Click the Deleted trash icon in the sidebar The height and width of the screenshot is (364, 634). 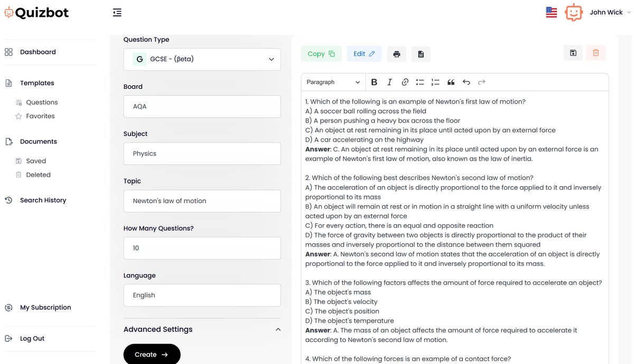click(x=18, y=175)
